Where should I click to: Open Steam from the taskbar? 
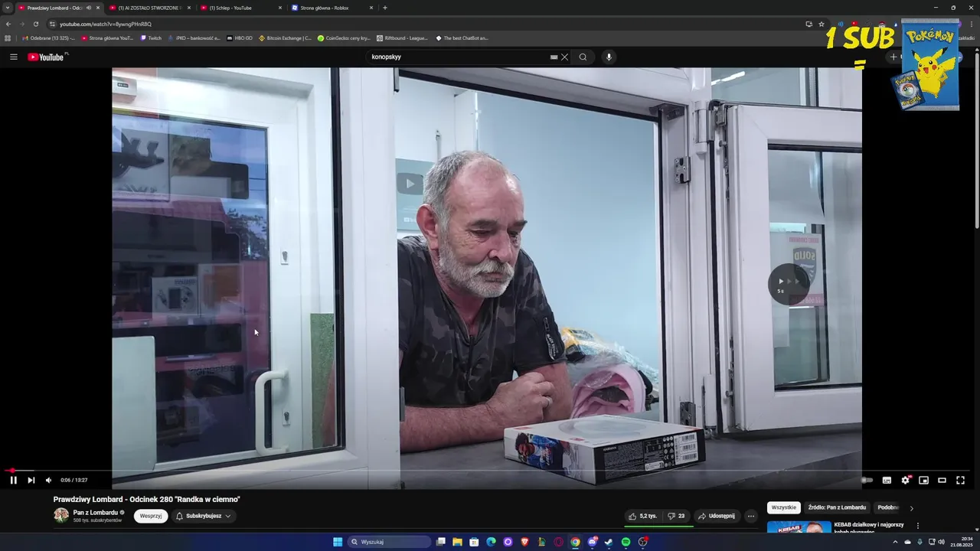pyautogui.click(x=609, y=542)
